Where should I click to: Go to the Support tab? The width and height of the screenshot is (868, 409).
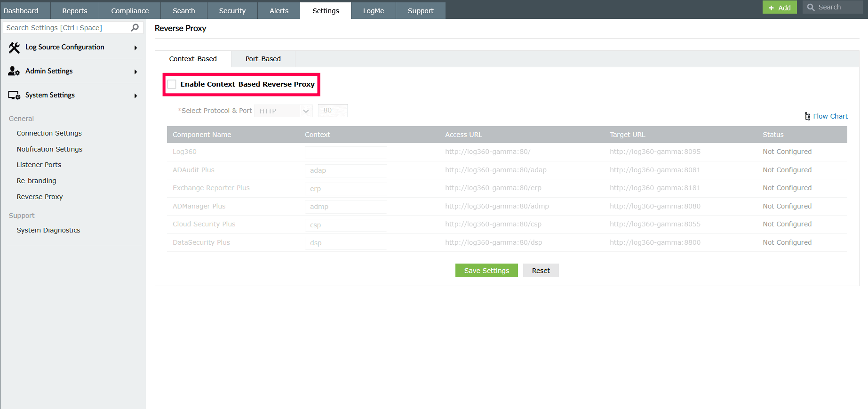point(421,10)
